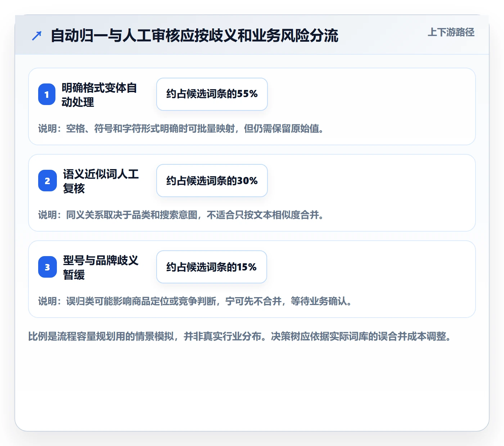
Task: Click the 约占候选词条的30% pill
Action: coord(212,181)
